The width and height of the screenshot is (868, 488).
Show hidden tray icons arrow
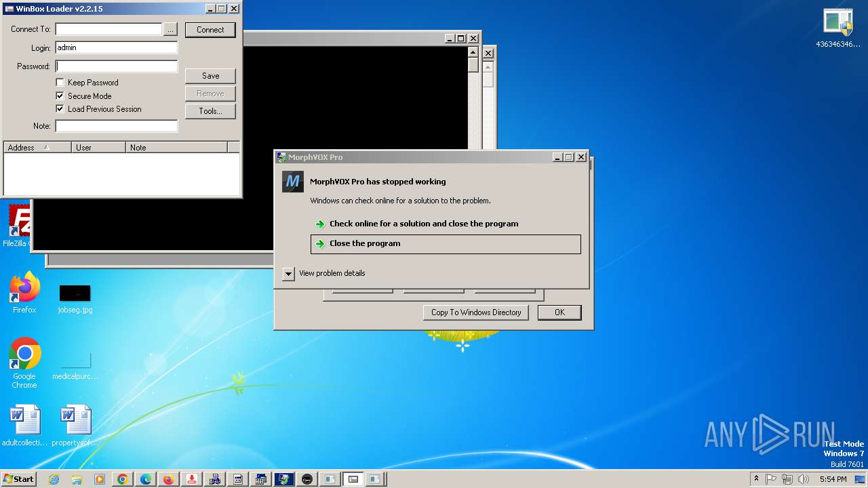[x=757, y=479]
